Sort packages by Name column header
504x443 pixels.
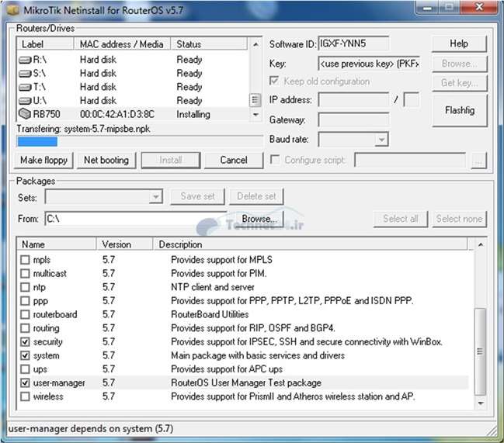point(57,244)
